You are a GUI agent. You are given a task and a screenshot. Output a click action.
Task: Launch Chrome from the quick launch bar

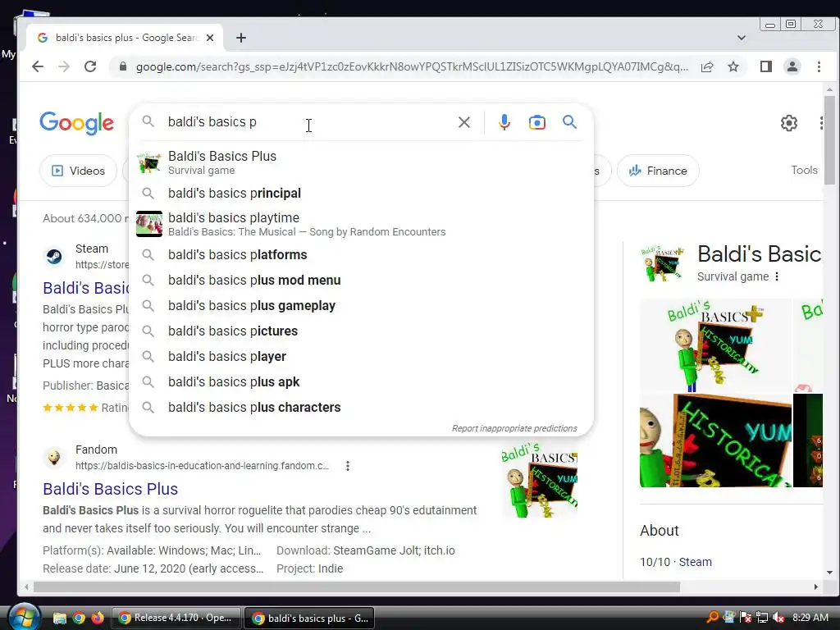(79, 619)
